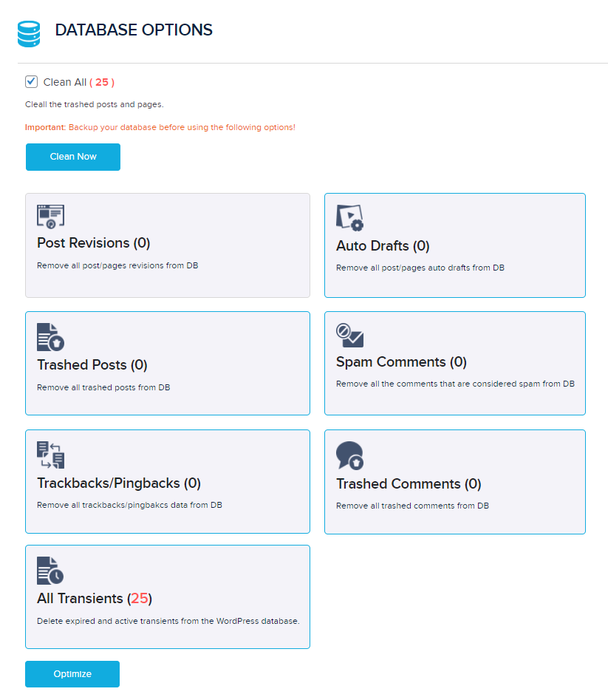Click 'Remove all trashed posts from DB'

103,387
